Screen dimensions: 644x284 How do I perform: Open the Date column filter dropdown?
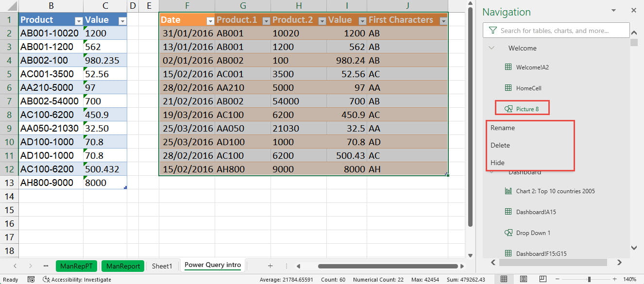(210, 21)
